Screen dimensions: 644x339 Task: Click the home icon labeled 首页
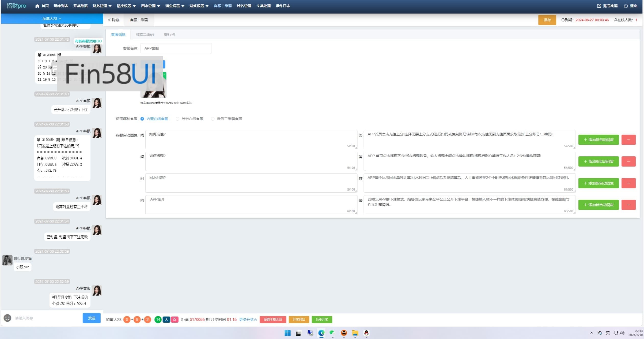37,6
